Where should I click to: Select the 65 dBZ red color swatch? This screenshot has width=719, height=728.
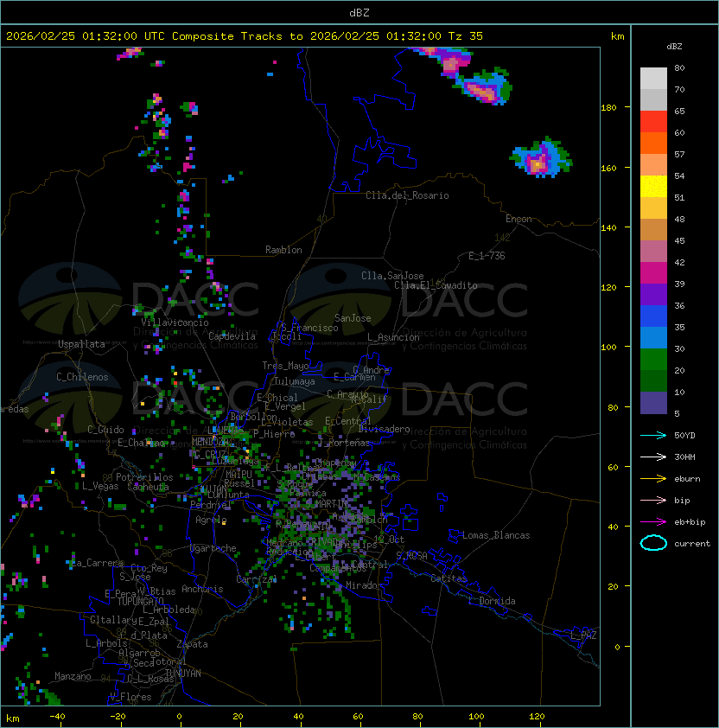click(x=653, y=122)
